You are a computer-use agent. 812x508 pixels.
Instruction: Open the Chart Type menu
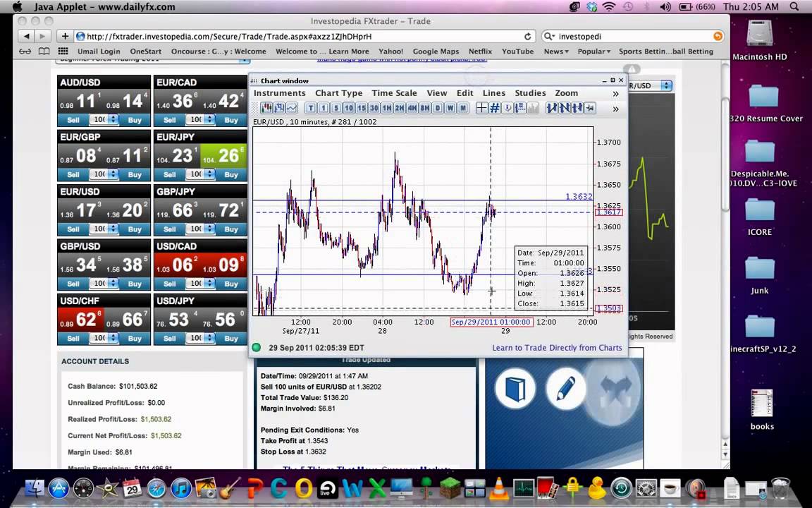pyautogui.click(x=338, y=93)
